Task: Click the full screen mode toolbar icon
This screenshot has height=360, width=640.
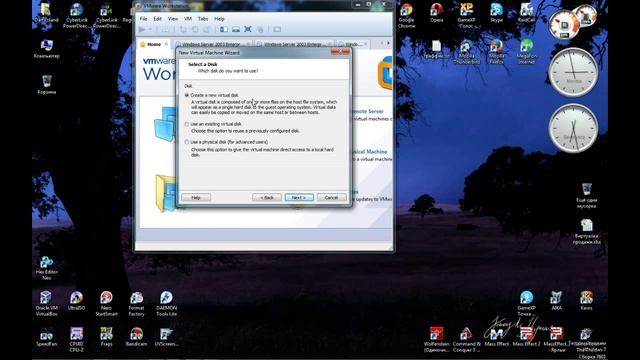Action: (x=248, y=29)
